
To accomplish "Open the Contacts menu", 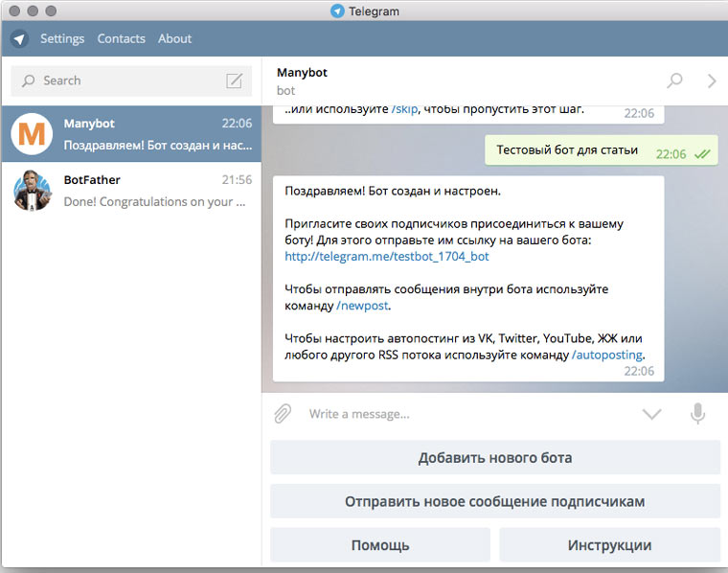I will click(x=122, y=38).
